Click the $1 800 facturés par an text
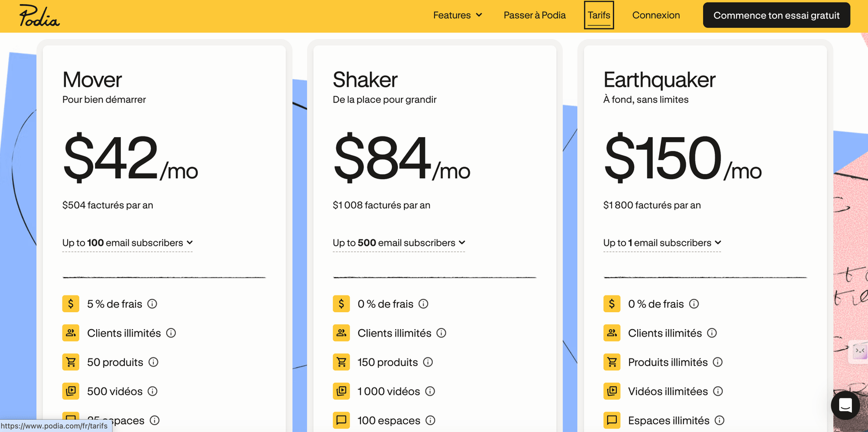 [x=652, y=205]
